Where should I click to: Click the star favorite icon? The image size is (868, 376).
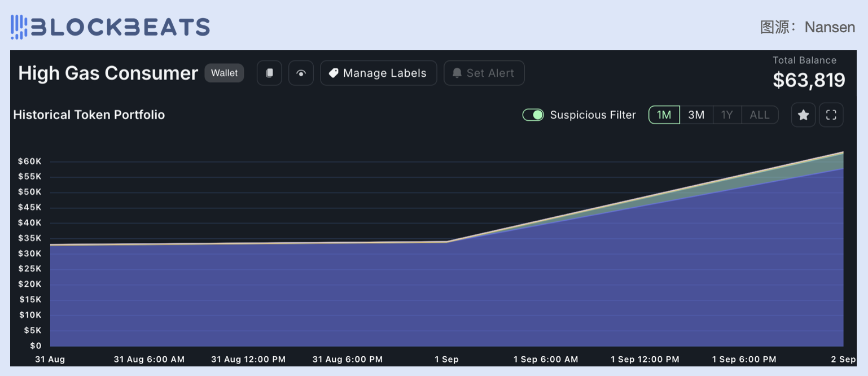click(x=803, y=115)
